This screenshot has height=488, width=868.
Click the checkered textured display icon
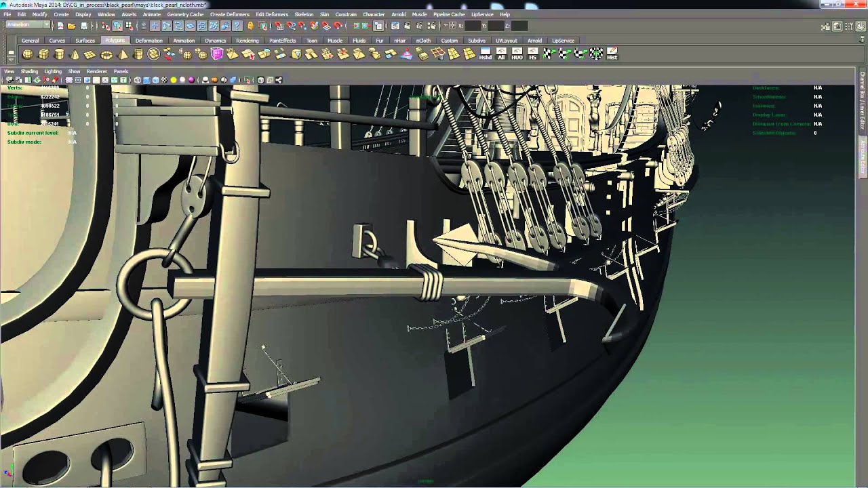(x=164, y=80)
